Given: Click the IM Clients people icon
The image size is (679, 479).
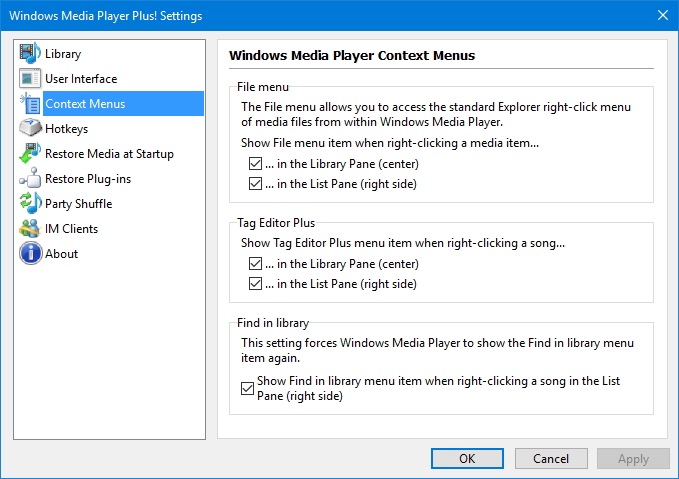Looking at the screenshot, I should (30, 229).
